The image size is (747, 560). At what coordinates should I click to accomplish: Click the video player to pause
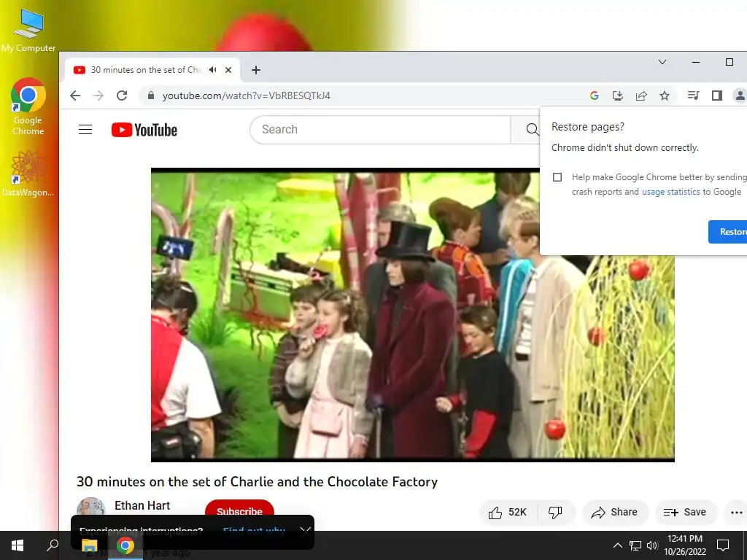[x=413, y=315]
